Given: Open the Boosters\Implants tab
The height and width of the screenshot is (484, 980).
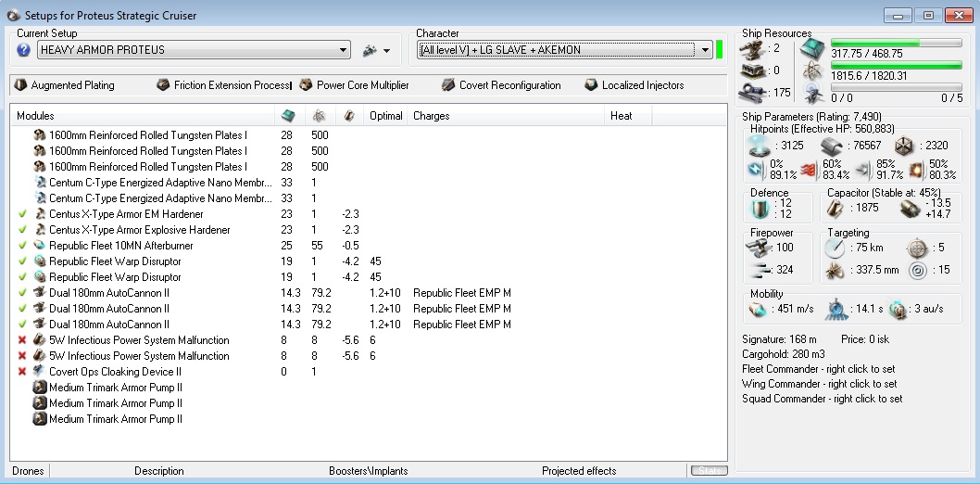Looking at the screenshot, I should [368, 471].
